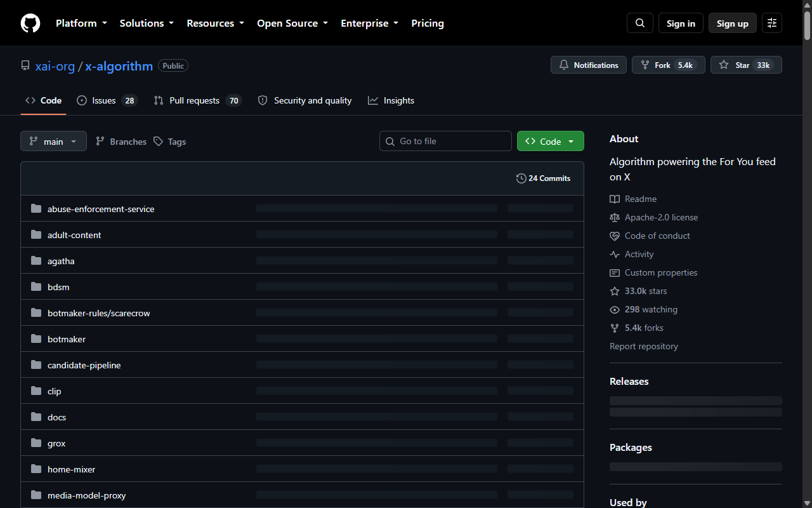
Task: Open Custom properties link
Action: coord(653,272)
